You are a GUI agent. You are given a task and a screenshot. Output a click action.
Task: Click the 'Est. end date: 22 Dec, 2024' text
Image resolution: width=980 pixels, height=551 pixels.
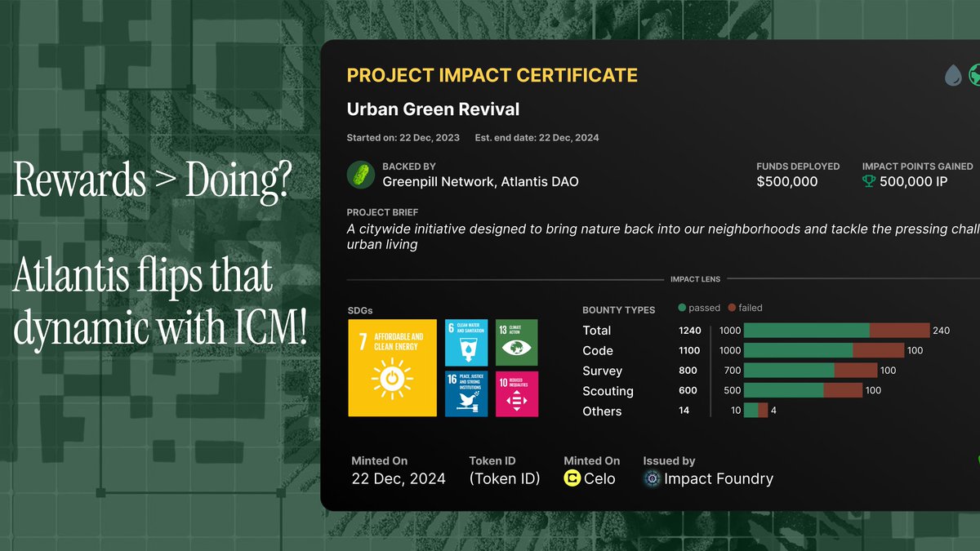pos(537,138)
